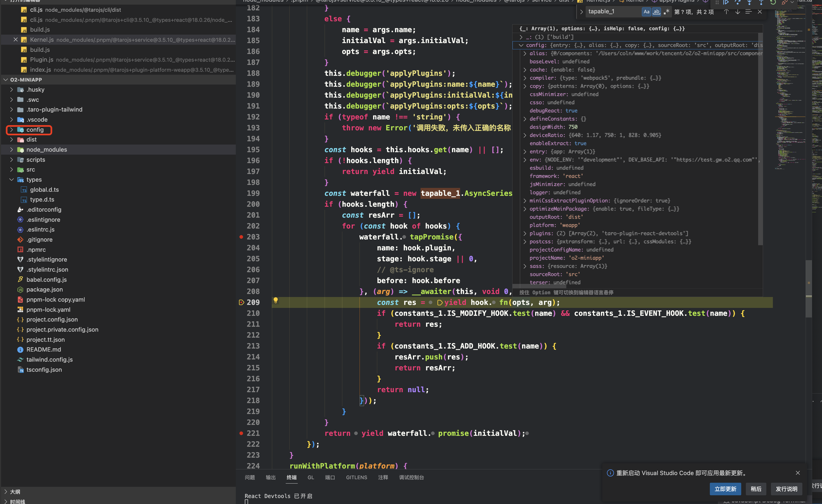
Task: Switch to the 输出 panel tab
Action: (x=270, y=477)
